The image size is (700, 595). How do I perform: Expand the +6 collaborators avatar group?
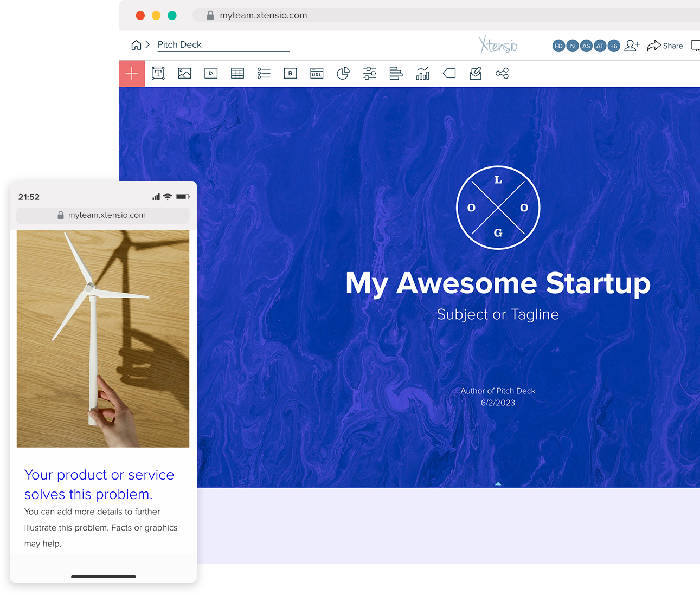tap(614, 46)
